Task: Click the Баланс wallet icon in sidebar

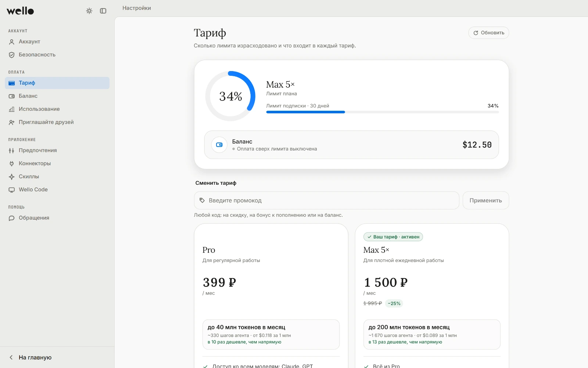Action: pyautogui.click(x=12, y=96)
